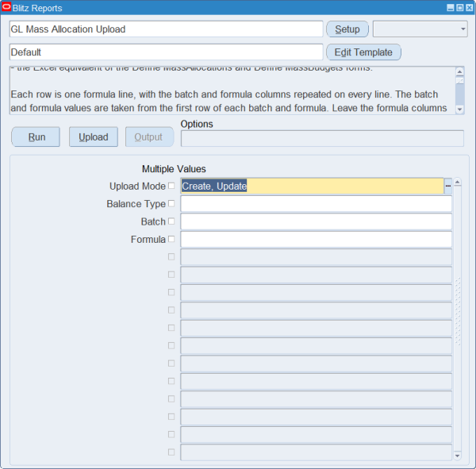Click Edit Template button

coord(363,52)
